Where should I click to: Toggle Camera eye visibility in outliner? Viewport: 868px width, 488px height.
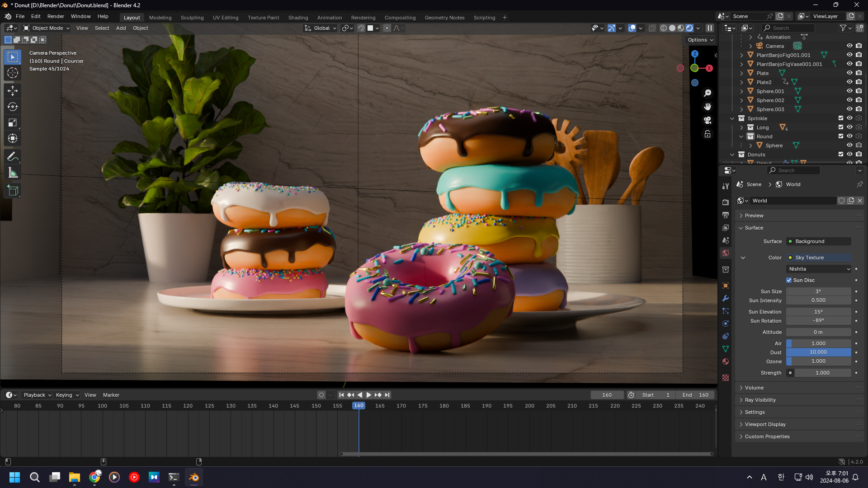coord(849,46)
